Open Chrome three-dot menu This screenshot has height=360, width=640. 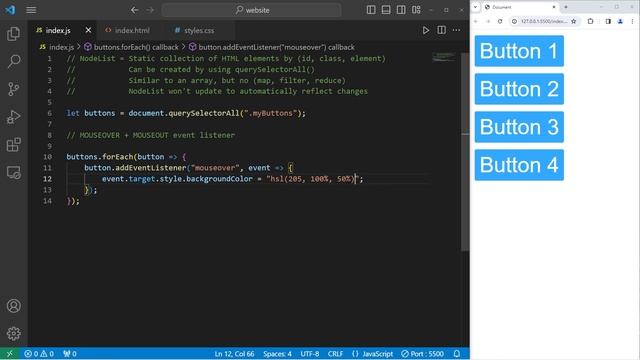[632, 21]
